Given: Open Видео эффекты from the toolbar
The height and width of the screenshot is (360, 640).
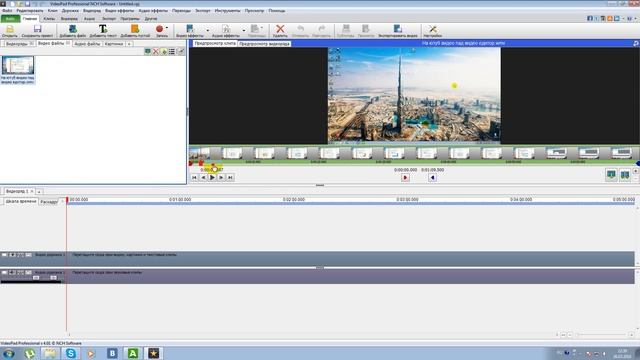Looking at the screenshot, I should [x=190, y=31].
